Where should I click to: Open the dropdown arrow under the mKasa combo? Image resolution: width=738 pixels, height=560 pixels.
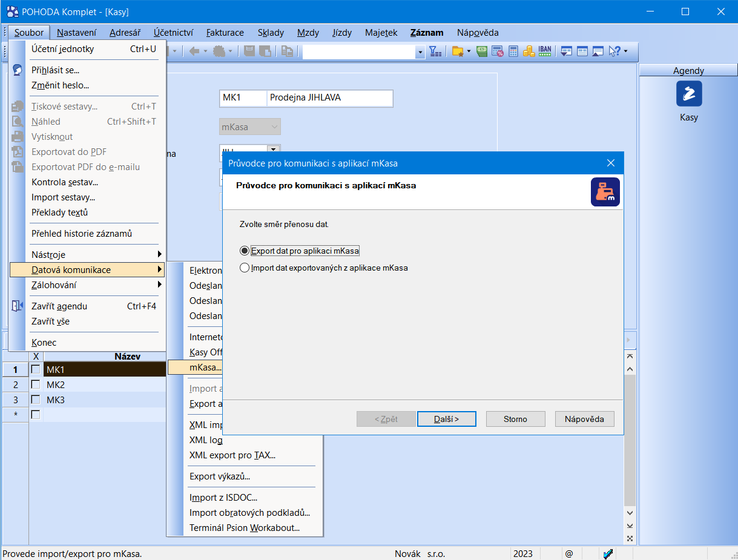coord(274,148)
